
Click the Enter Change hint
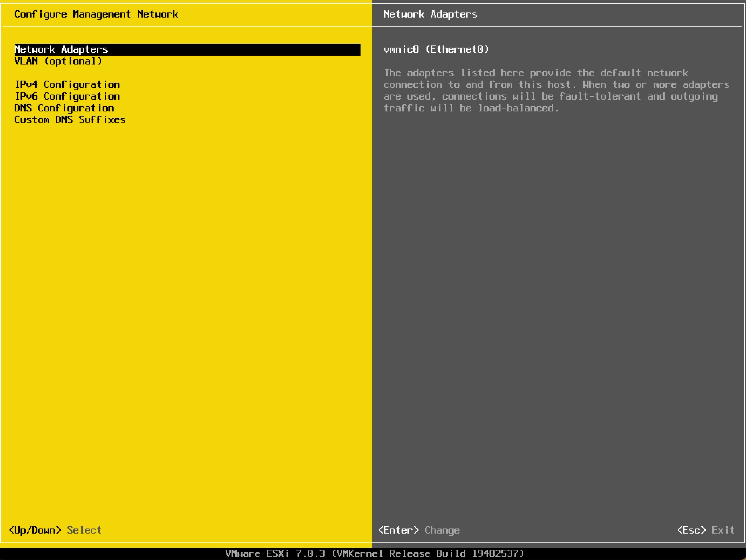pyautogui.click(x=419, y=530)
